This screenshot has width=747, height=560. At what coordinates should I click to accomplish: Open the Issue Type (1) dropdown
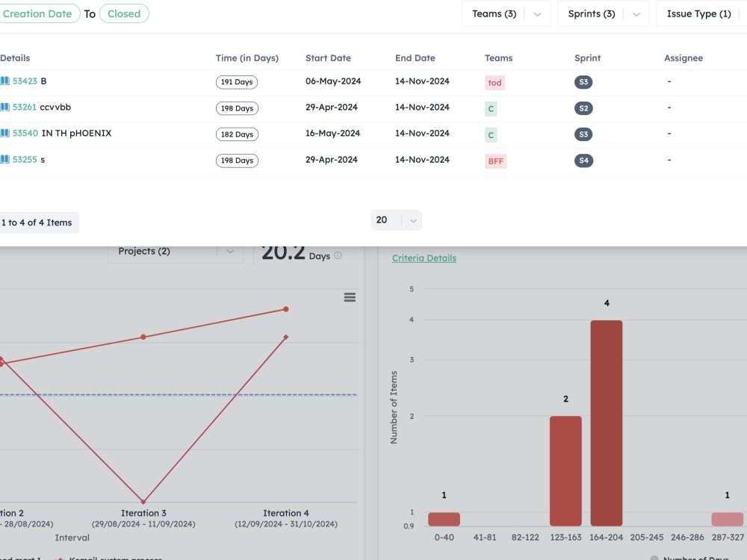coord(701,13)
